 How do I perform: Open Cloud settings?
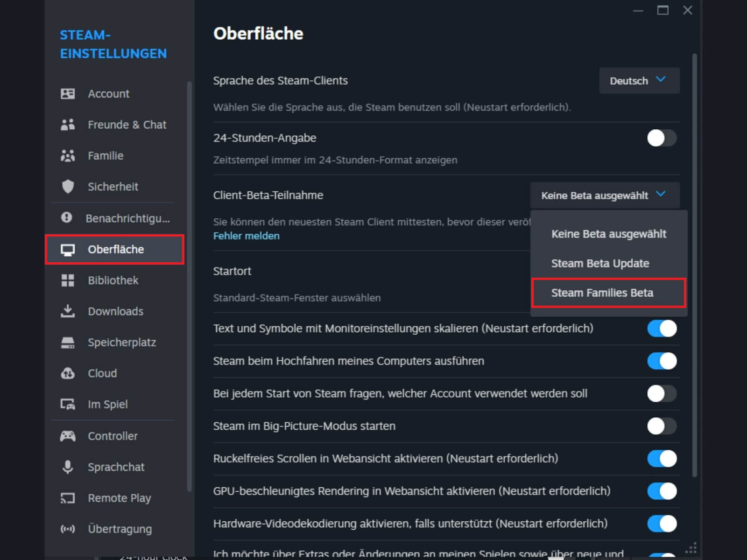point(114,373)
